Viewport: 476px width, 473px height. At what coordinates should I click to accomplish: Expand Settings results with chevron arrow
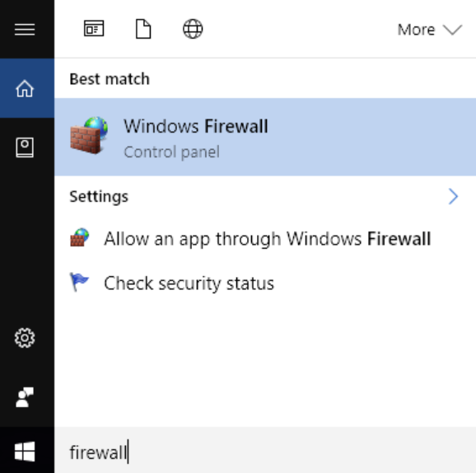coord(453,197)
